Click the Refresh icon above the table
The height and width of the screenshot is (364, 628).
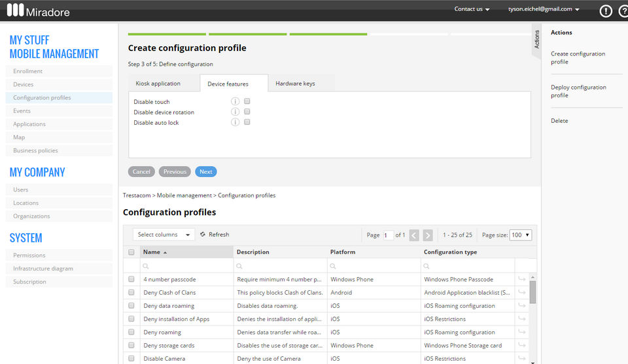tap(203, 235)
